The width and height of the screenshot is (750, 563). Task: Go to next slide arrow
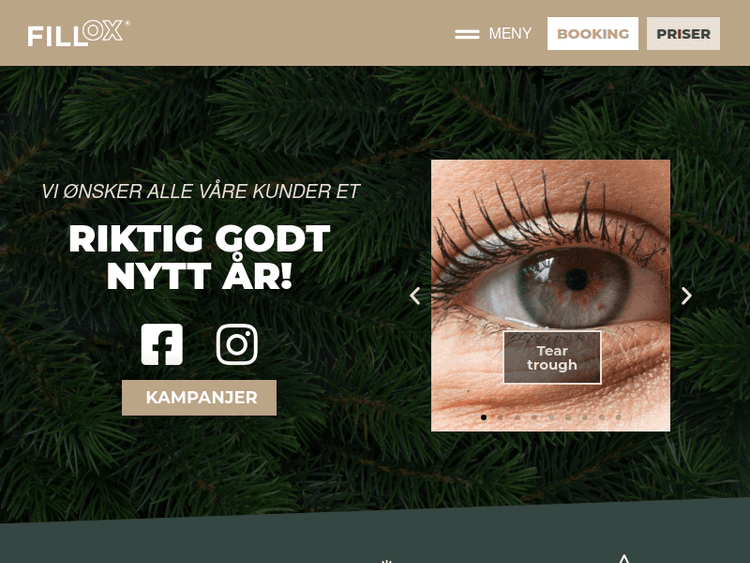click(686, 296)
